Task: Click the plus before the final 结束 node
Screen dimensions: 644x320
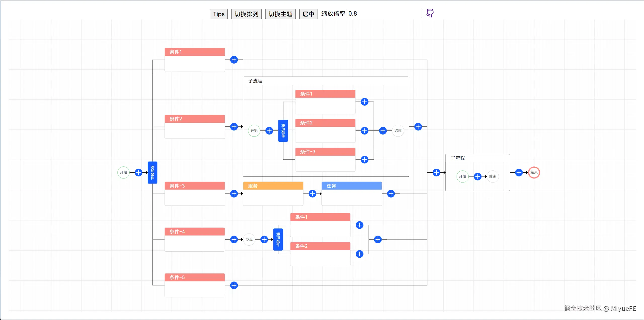Action: click(x=519, y=172)
